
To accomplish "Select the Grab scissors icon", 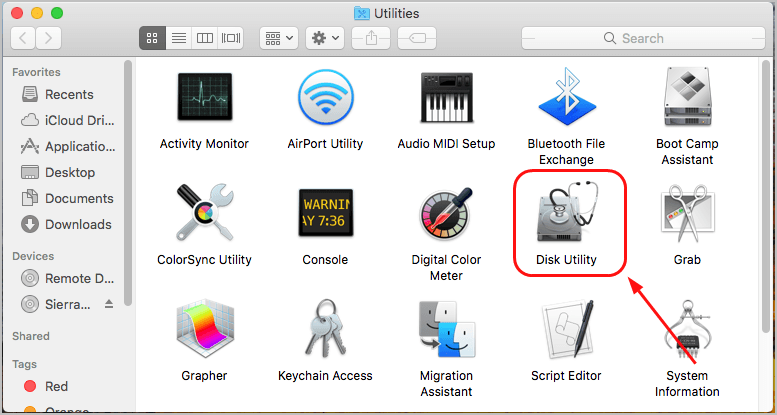I will click(x=687, y=213).
